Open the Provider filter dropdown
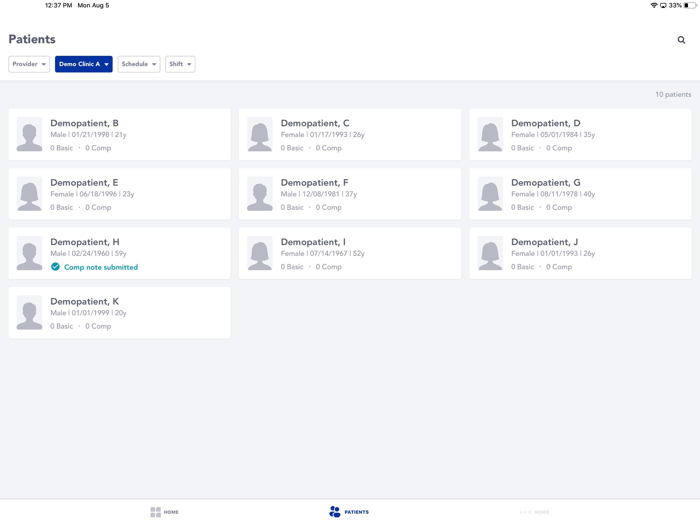700x525 pixels. coord(29,64)
